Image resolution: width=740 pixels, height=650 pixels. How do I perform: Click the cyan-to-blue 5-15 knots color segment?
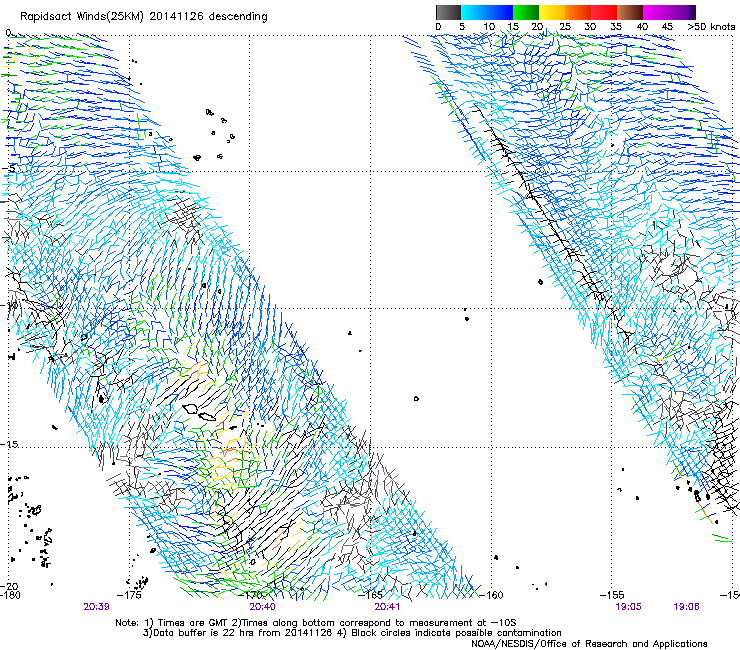point(487,12)
